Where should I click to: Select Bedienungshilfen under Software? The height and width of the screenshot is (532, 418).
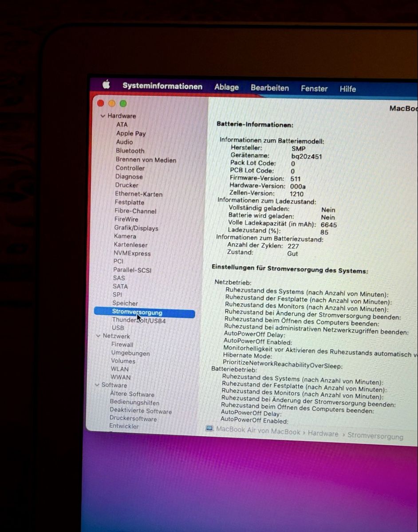point(134,403)
